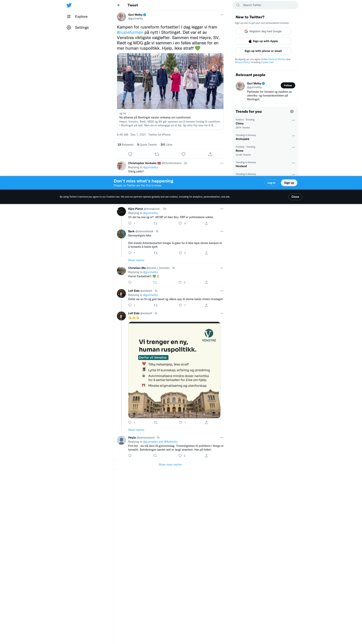Open more options on Guri Melby's tweet
Screen dimensions: 362x644
coord(222,15)
